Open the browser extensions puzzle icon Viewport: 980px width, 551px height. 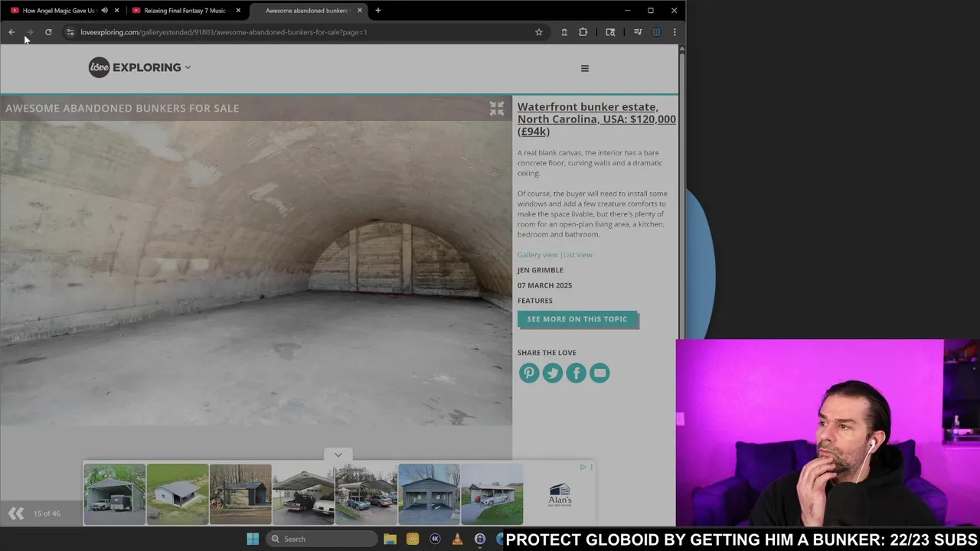click(x=583, y=32)
